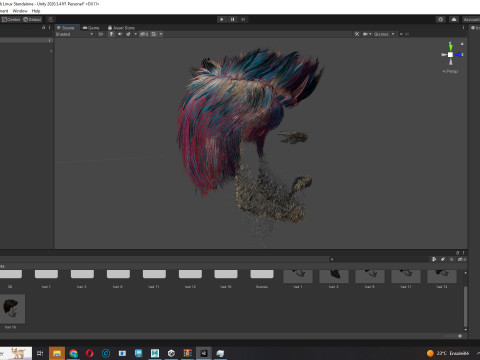
Task: Click the snap increment icon beside Global
Action: tap(51, 19)
